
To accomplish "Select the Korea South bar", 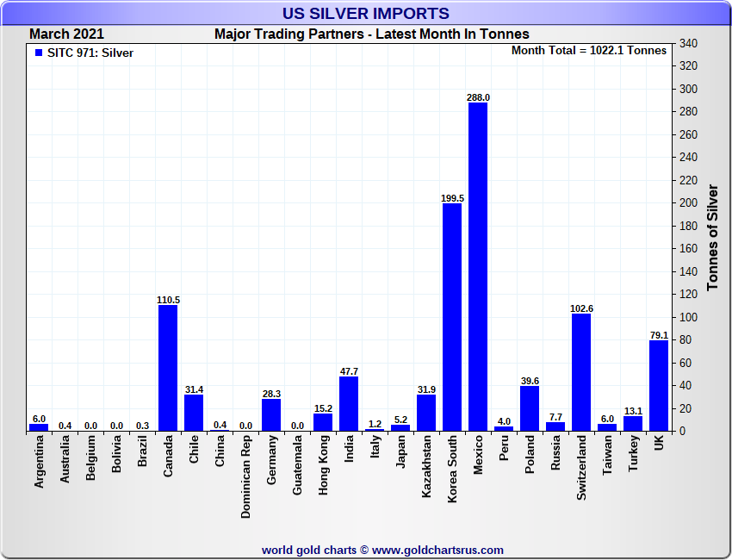I will pos(452,317).
